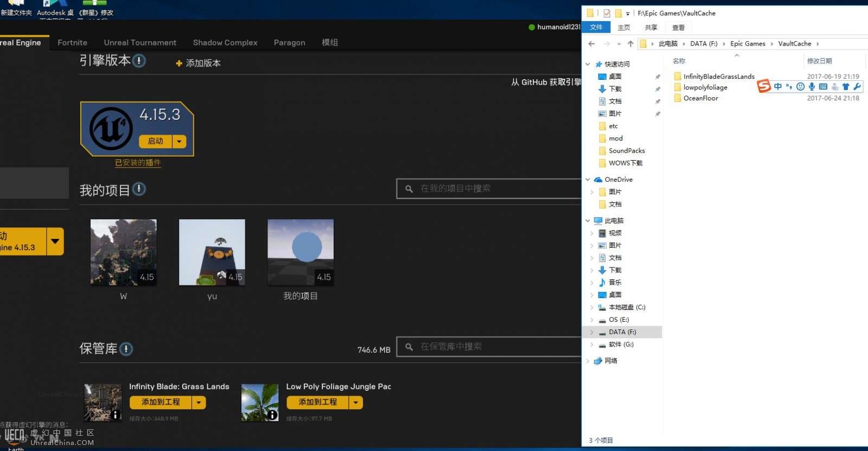Click Epic Games in the address breadcrumb
The height and width of the screenshot is (451, 868).
pos(748,44)
